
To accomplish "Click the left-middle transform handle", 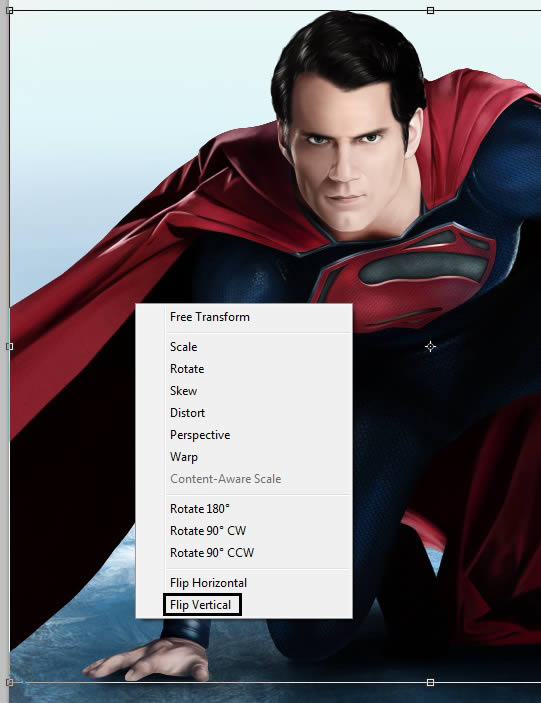I will click(x=10, y=347).
